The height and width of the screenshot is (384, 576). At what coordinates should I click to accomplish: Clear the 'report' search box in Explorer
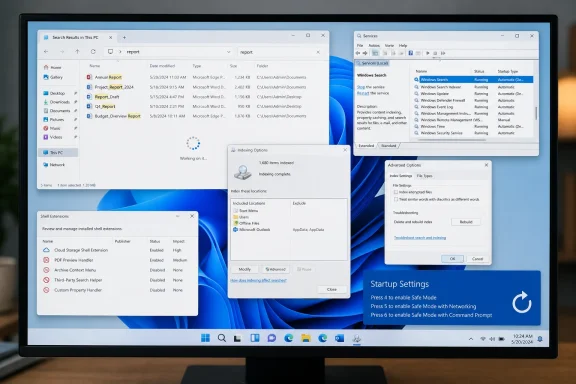click(x=318, y=52)
